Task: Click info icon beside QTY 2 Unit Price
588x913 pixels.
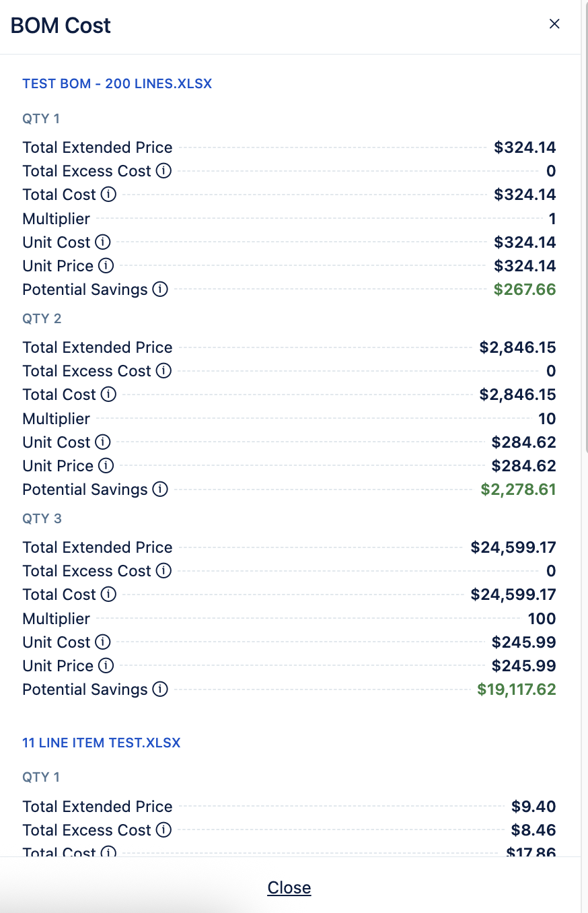Action: pyautogui.click(x=106, y=466)
